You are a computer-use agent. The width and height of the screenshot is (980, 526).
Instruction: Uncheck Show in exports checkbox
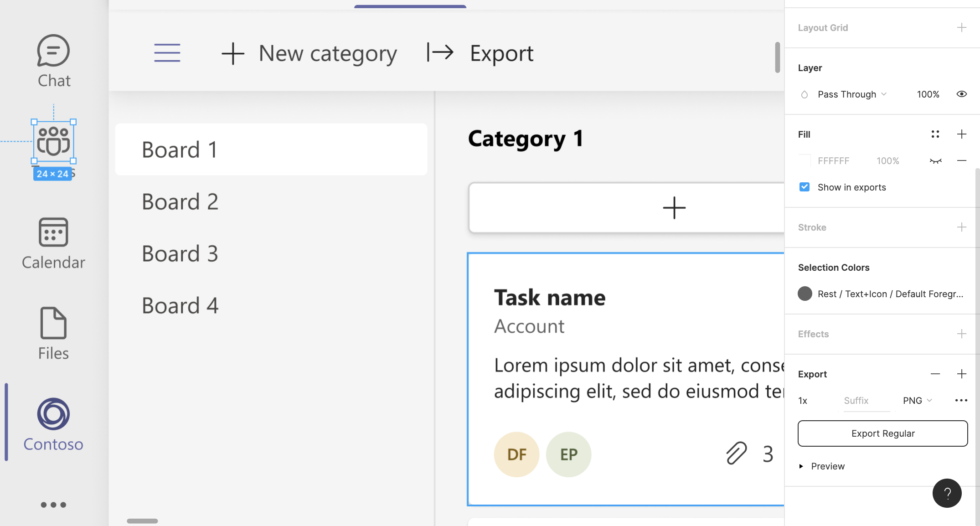click(x=805, y=187)
